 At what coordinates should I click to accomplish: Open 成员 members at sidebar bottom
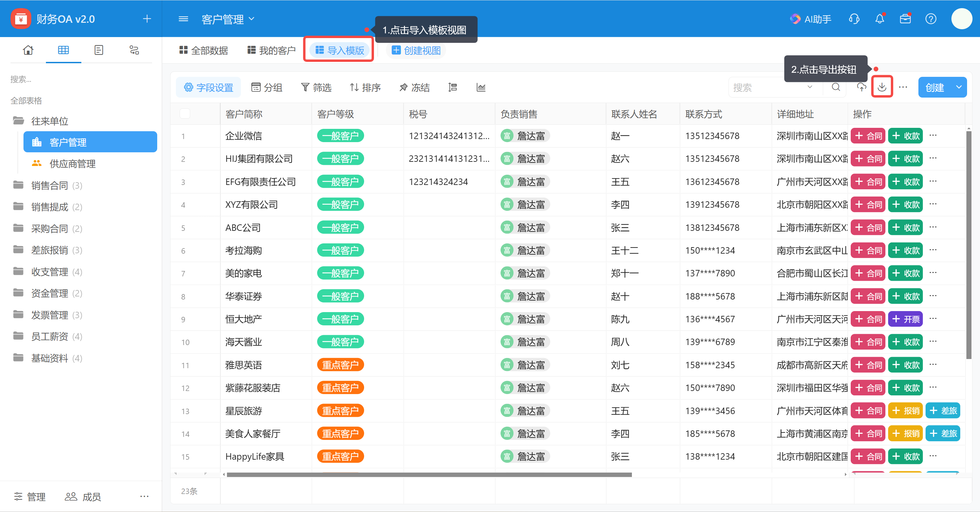(x=83, y=496)
